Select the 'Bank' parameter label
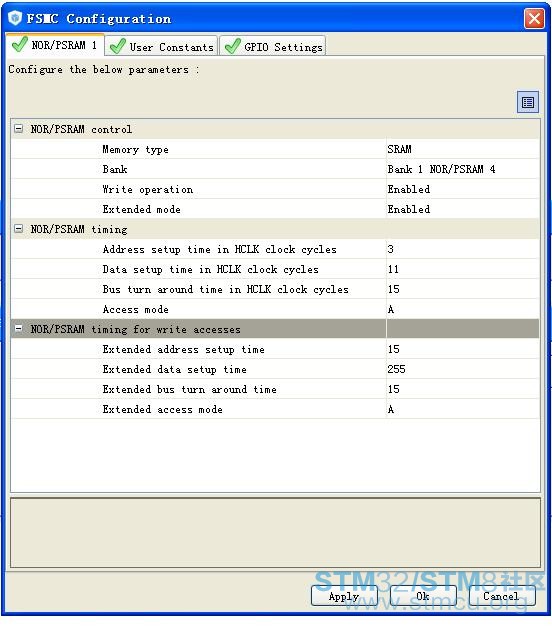Image resolution: width=552 pixels, height=627 pixels. coord(115,169)
